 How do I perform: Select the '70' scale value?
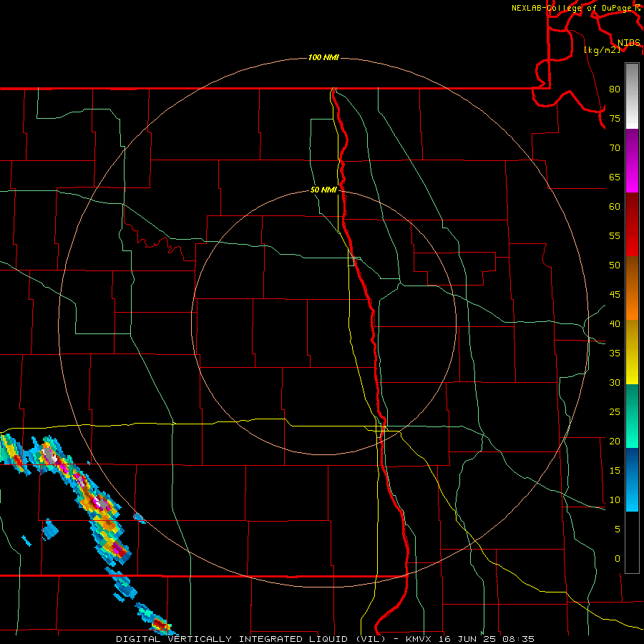click(x=615, y=148)
